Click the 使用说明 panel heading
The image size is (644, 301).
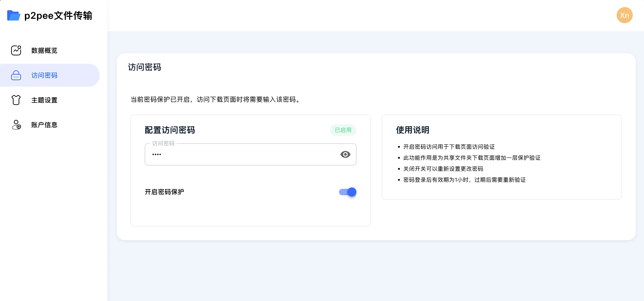tap(412, 130)
